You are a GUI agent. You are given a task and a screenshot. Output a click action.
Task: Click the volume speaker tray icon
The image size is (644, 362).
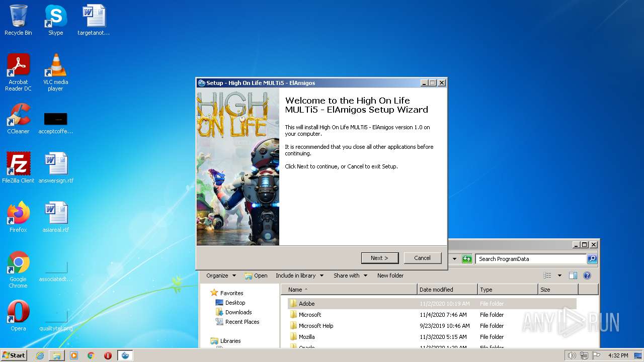click(x=572, y=355)
